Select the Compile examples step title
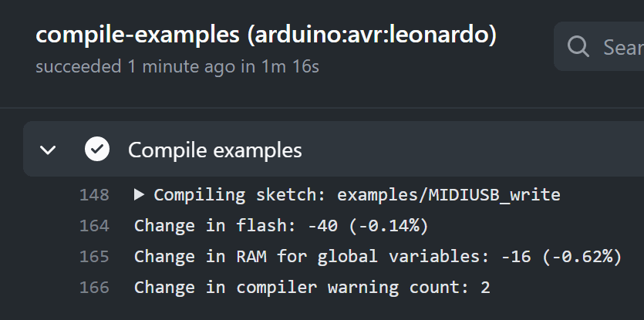Viewport: 644px width, 320px height. (215, 150)
